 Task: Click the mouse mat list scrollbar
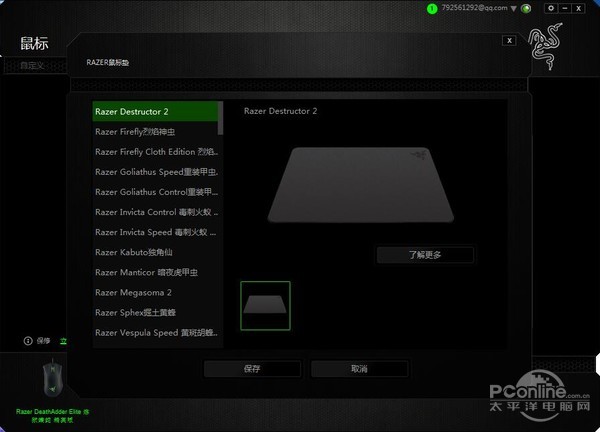pyautogui.click(x=220, y=118)
